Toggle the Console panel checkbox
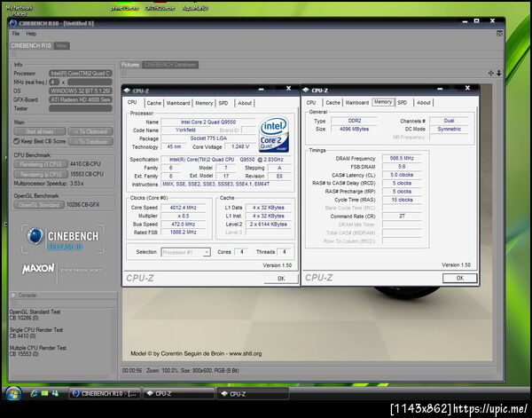The width and height of the screenshot is (532, 418). click(x=13, y=295)
